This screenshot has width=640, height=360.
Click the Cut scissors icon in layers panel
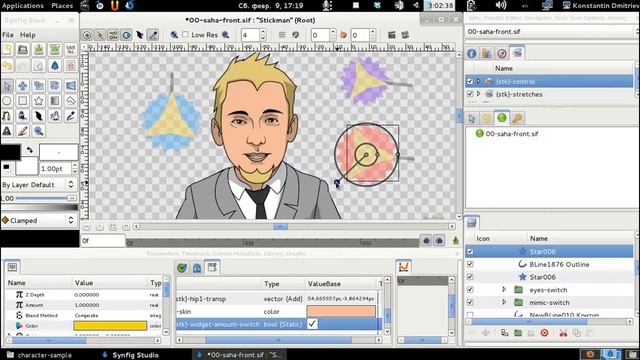[x=563, y=333]
